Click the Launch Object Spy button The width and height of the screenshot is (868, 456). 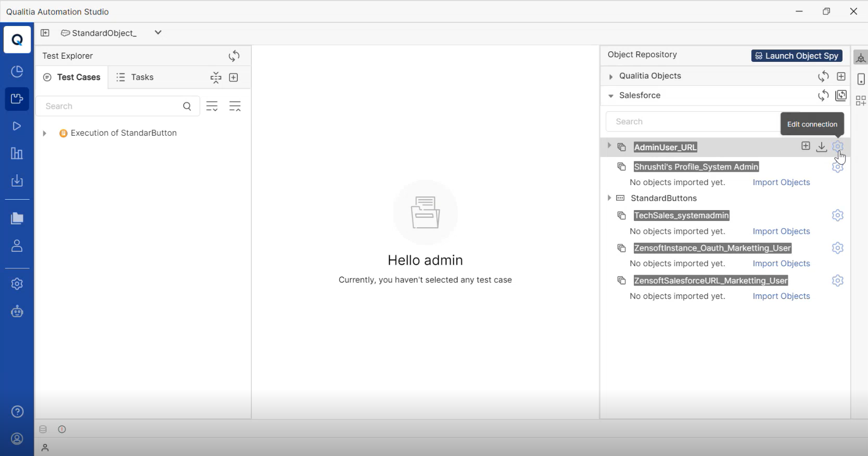click(x=796, y=56)
